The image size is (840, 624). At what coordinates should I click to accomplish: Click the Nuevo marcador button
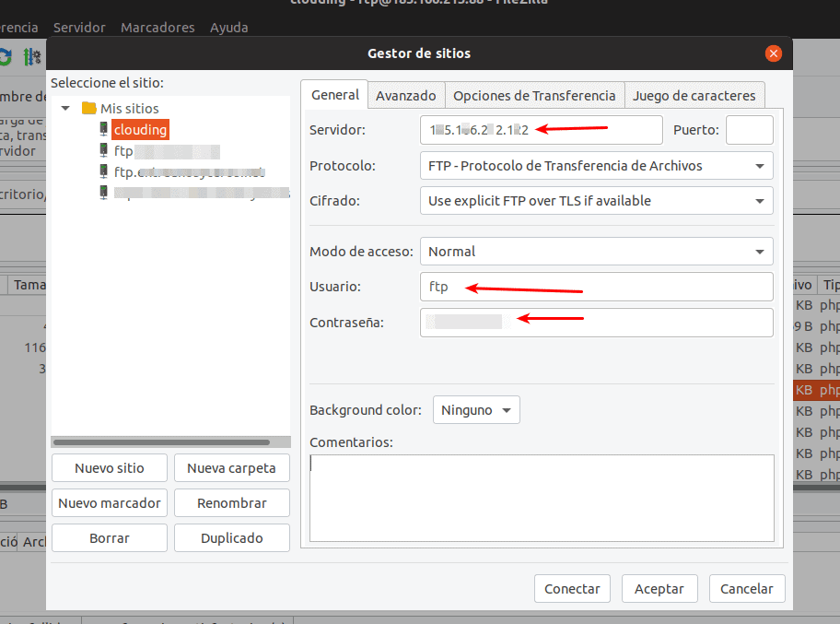coord(110,503)
